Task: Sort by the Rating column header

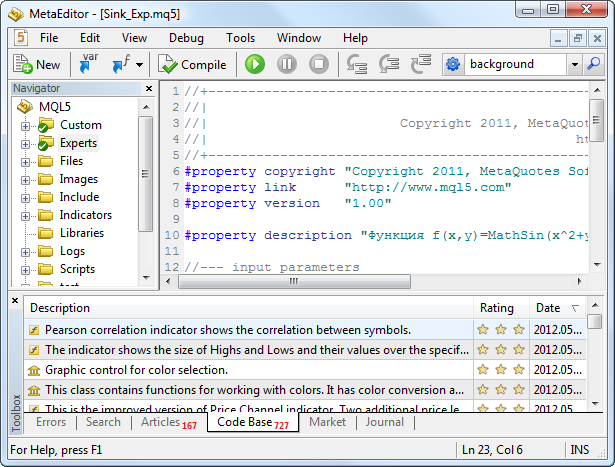Action: coord(501,308)
